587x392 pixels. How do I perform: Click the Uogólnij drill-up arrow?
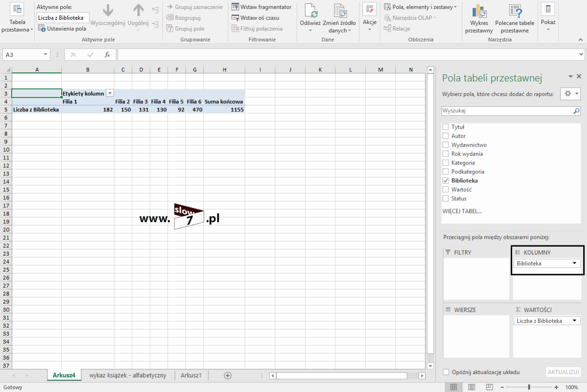138,18
